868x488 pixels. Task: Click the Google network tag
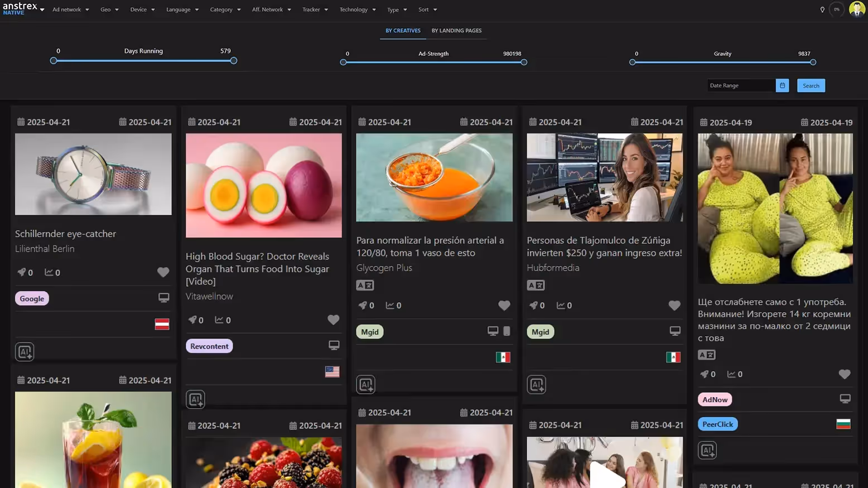pos(32,298)
